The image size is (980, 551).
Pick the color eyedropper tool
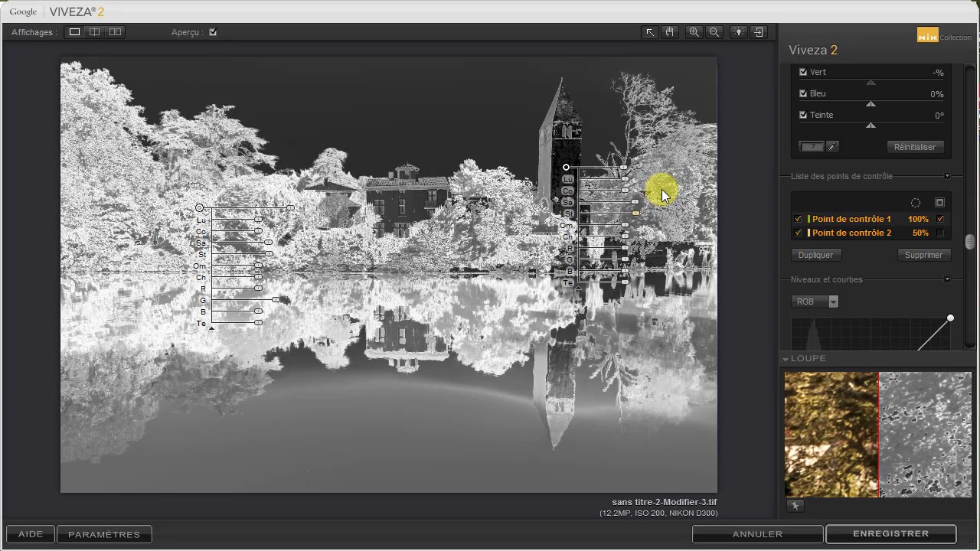pos(832,147)
